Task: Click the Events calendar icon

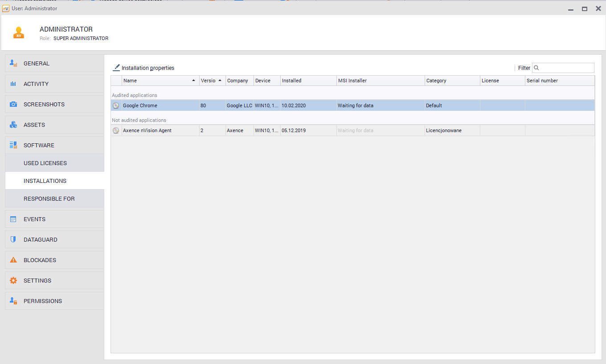Action: tap(13, 219)
